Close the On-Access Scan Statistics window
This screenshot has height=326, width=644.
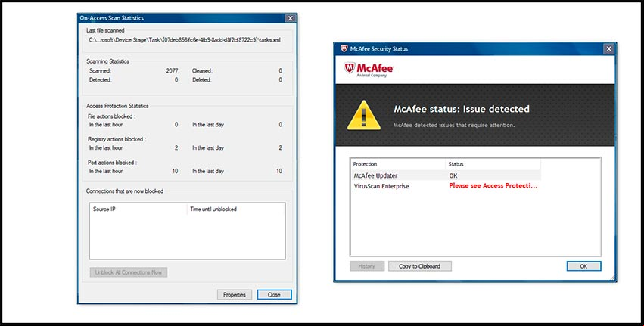(x=291, y=18)
